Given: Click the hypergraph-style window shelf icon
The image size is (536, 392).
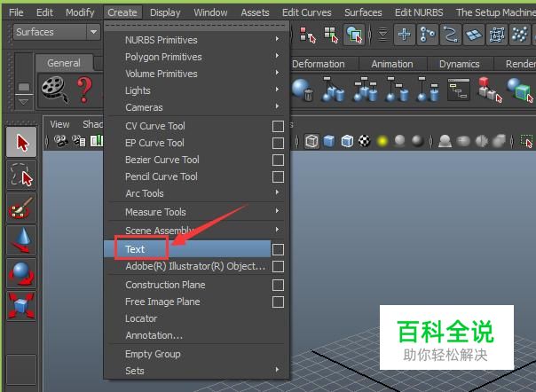Looking at the screenshot, I should point(459,90).
